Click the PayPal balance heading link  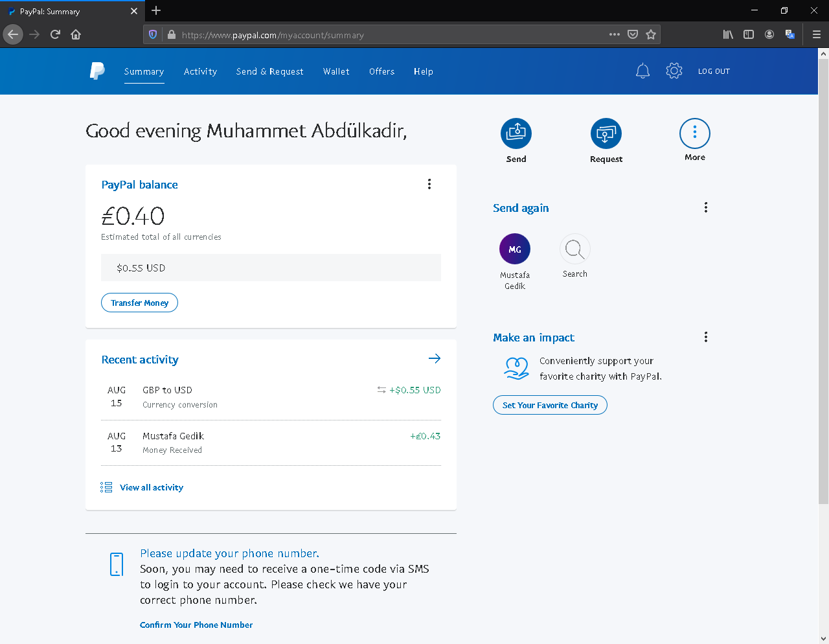(139, 185)
